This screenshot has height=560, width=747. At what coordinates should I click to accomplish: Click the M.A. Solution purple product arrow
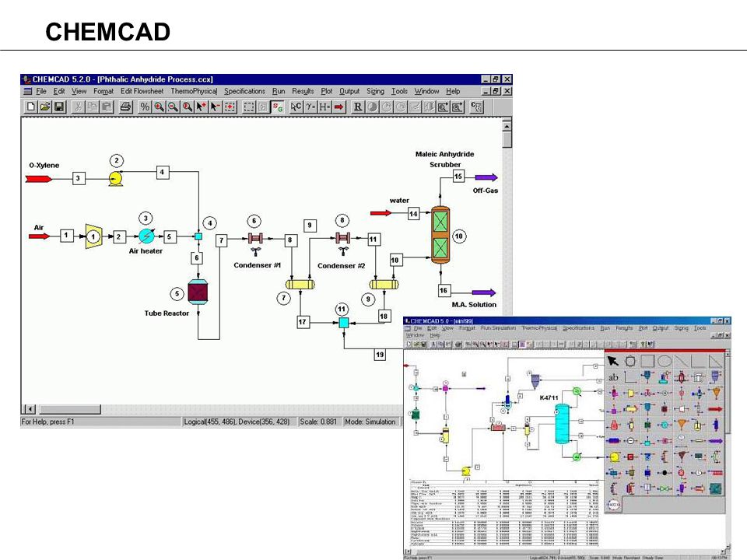tap(484, 292)
